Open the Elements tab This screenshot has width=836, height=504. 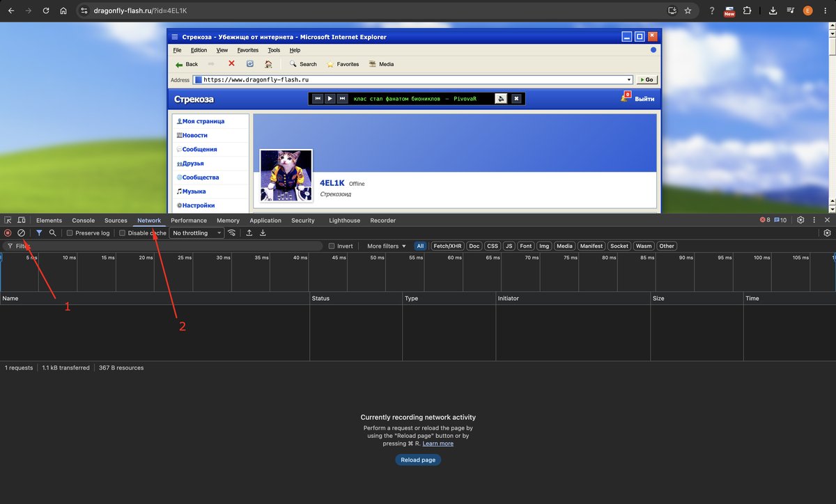(49, 221)
